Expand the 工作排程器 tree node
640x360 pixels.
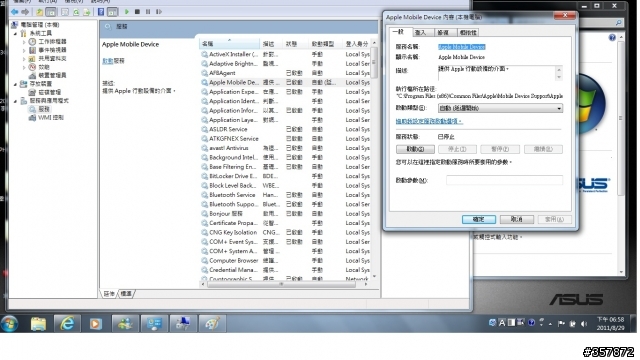[24, 42]
